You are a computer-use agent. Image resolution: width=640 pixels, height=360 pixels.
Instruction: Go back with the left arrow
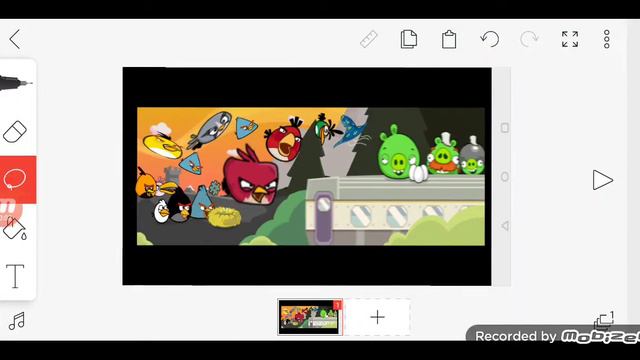pos(15,39)
